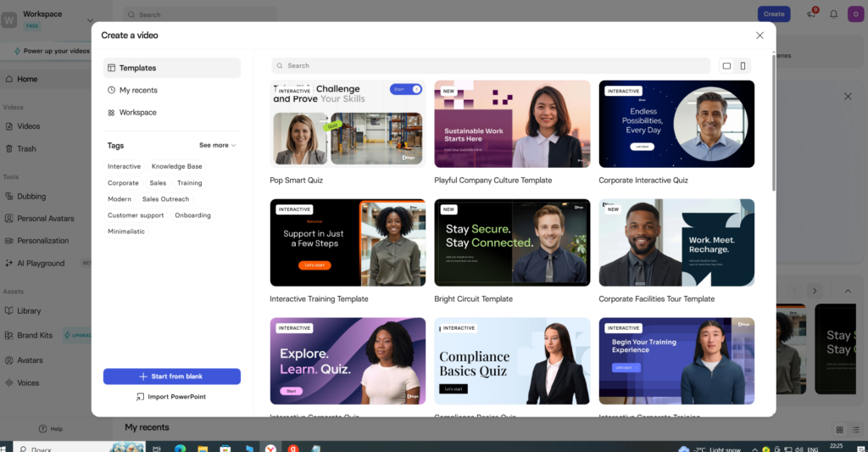
Task: Select the Templates tab in the dialog
Action: (171, 68)
